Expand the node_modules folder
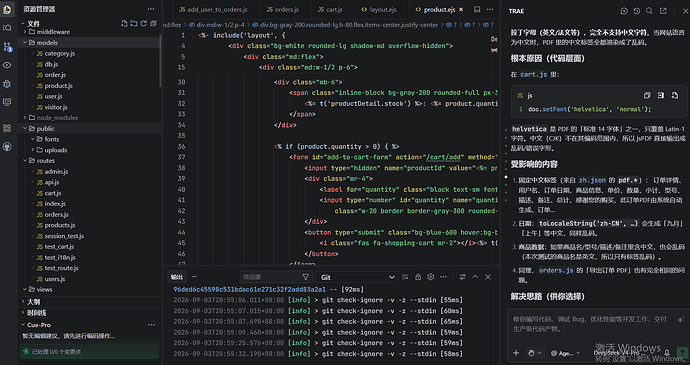This screenshot has height=365, width=690. click(x=90, y=118)
